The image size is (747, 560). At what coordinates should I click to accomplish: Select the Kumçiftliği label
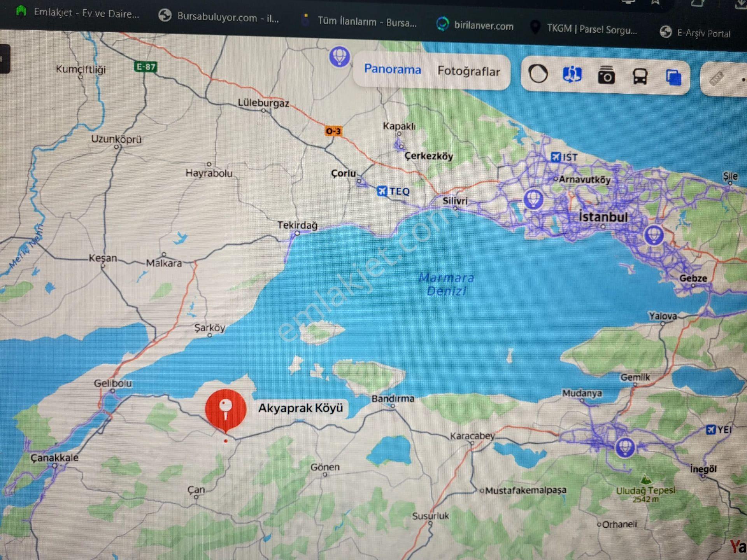point(81,70)
